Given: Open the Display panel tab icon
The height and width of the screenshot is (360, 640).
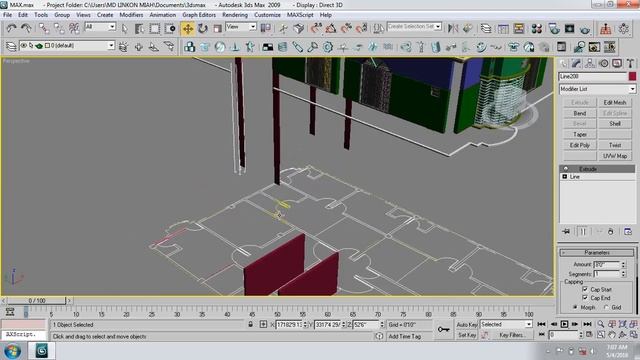Looking at the screenshot, I should 617,63.
